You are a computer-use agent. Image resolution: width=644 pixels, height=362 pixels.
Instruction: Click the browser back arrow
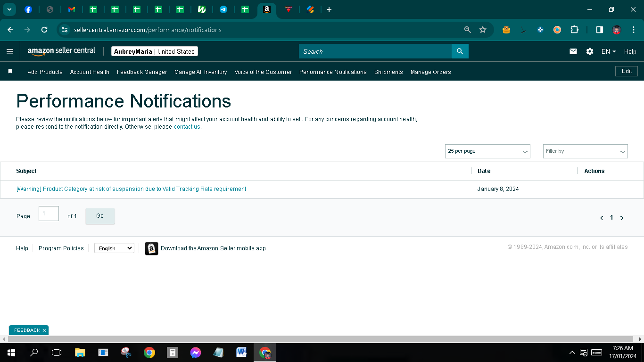[10, 30]
